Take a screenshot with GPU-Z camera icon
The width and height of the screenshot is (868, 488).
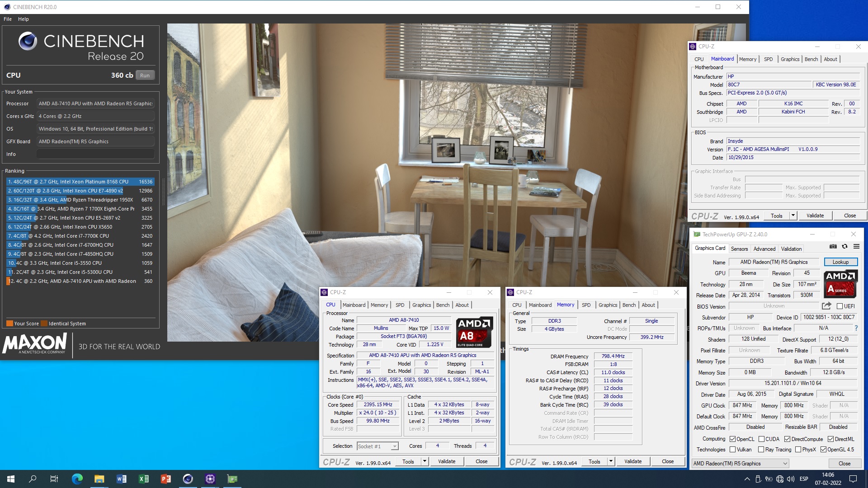pos(833,247)
